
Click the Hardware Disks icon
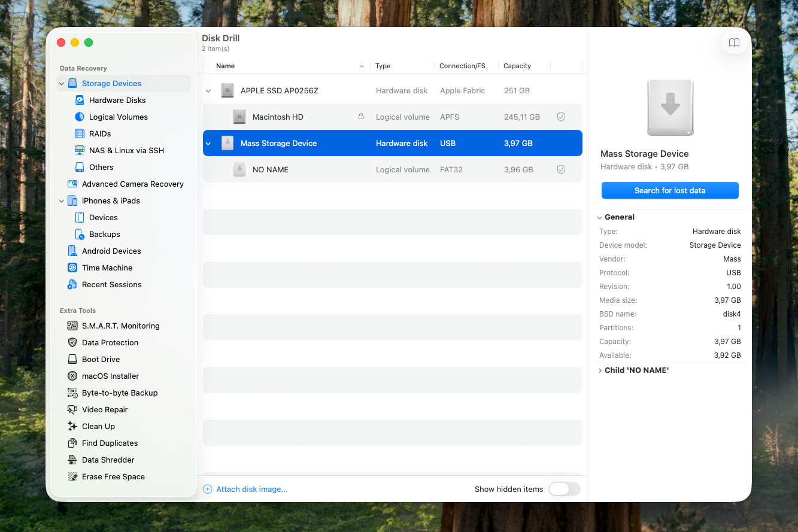80,100
